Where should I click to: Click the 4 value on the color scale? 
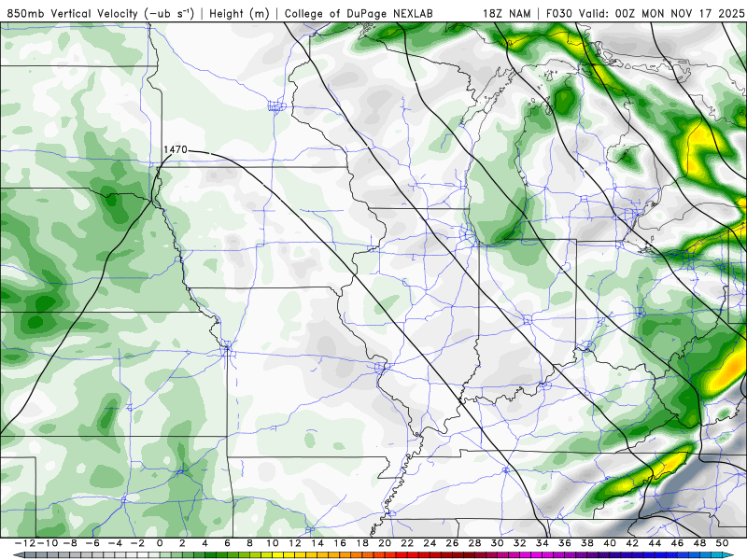(204, 543)
